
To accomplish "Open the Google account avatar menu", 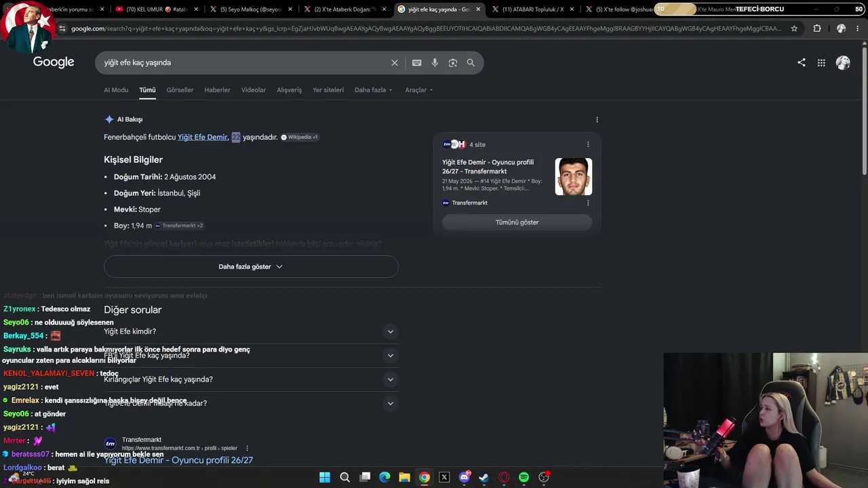I will 843,62.
